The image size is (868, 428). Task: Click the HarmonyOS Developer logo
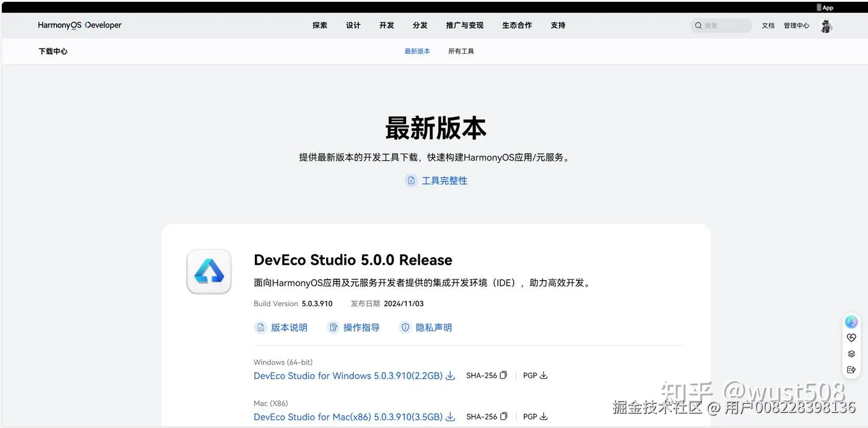[80, 25]
